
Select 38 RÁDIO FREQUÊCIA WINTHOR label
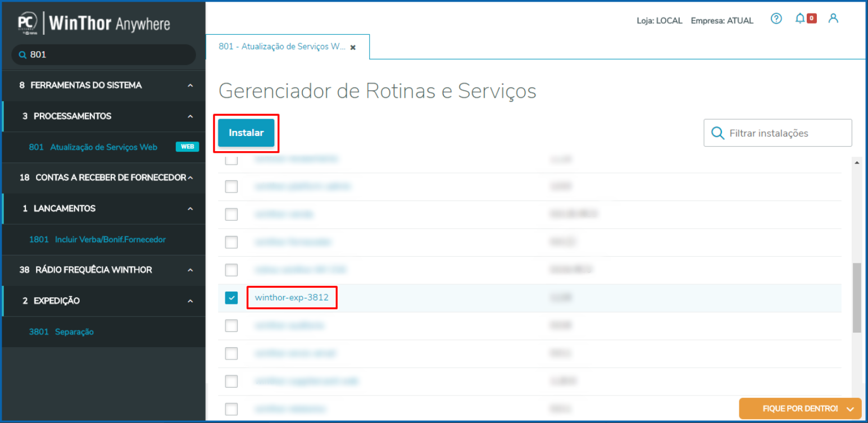coord(85,270)
